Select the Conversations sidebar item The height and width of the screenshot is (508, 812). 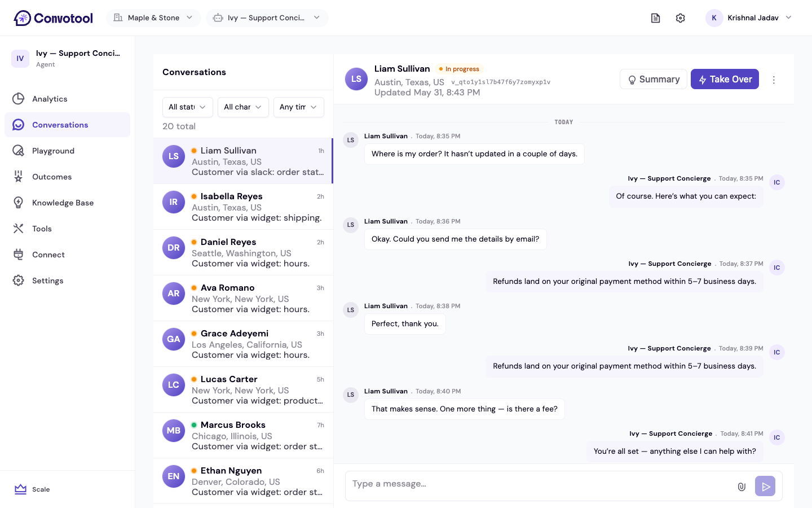pos(68,125)
